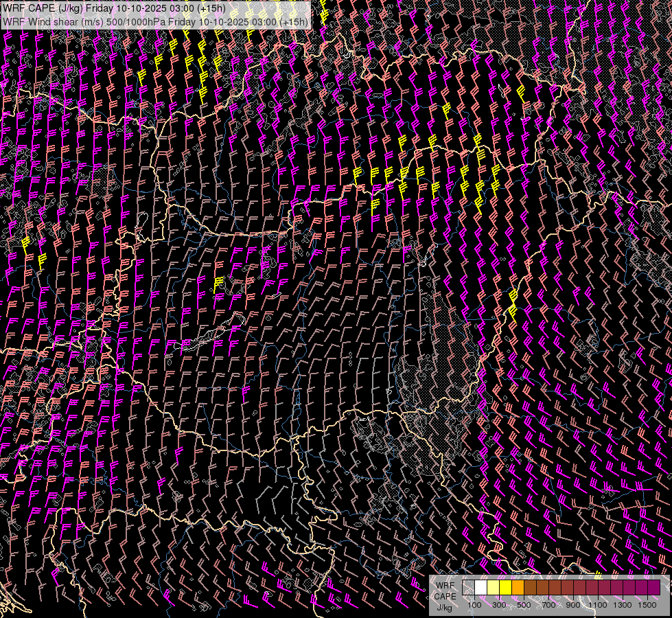Image resolution: width=672 pixels, height=618 pixels.
Task: Click the "100" label on the CAPE legend
Action: click(x=474, y=605)
